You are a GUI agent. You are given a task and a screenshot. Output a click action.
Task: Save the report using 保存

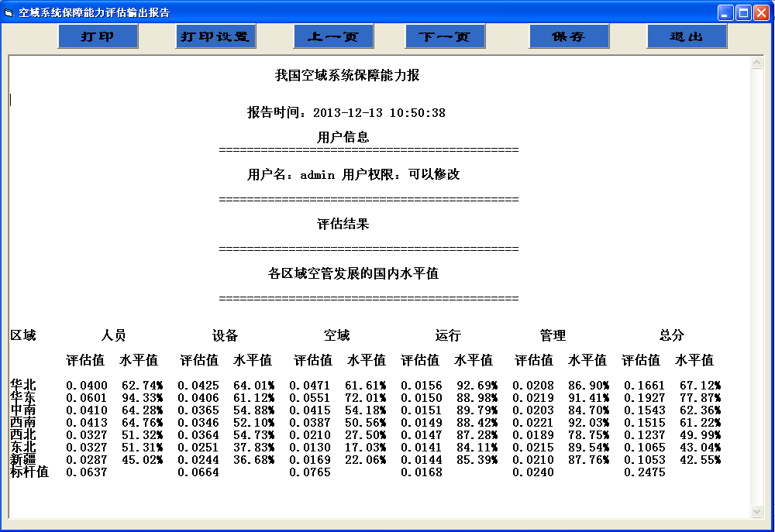pyautogui.click(x=569, y=36)
